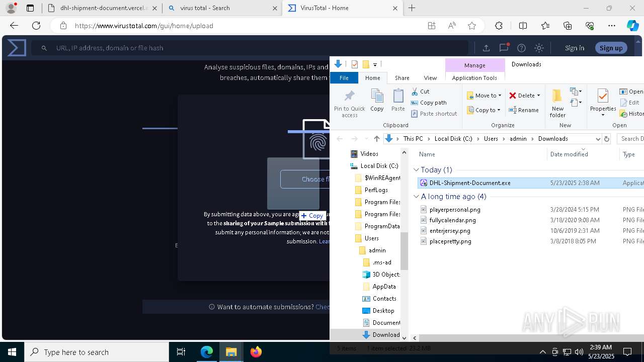The width and height of the screenshot is (644, 362).
Task: Click VirusTotal Sign in link
Action: point(575,48)
